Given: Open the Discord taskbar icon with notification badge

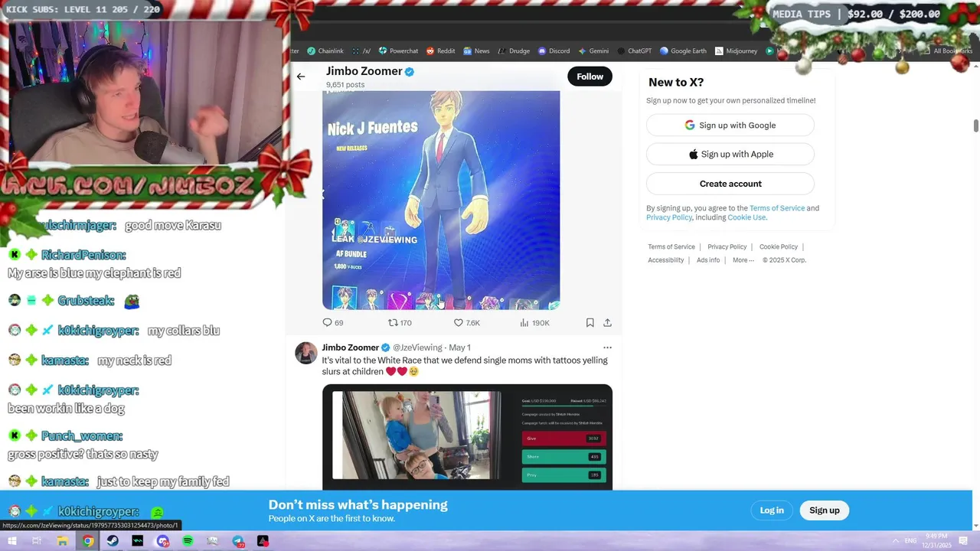Looking at the screenshot, I should click(x=162, y=541).
